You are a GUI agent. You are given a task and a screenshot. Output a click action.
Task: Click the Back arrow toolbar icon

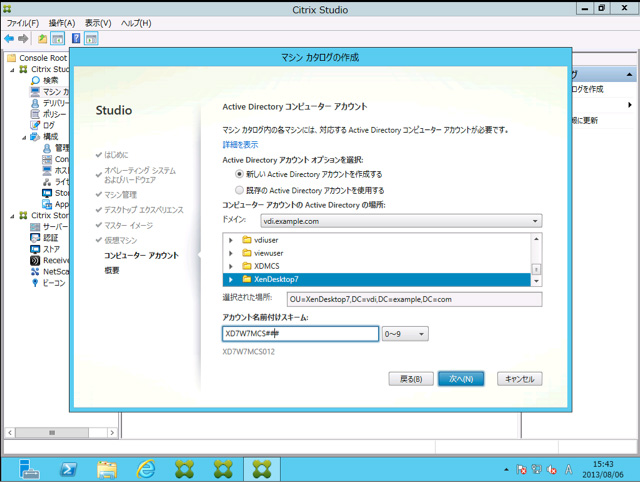pos(9,39)
